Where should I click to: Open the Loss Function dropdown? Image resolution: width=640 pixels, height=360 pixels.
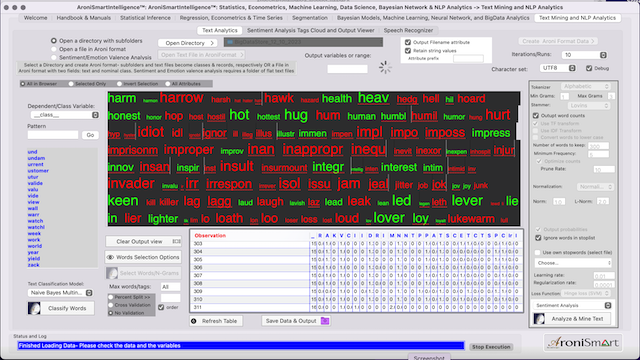click(586, 293)
